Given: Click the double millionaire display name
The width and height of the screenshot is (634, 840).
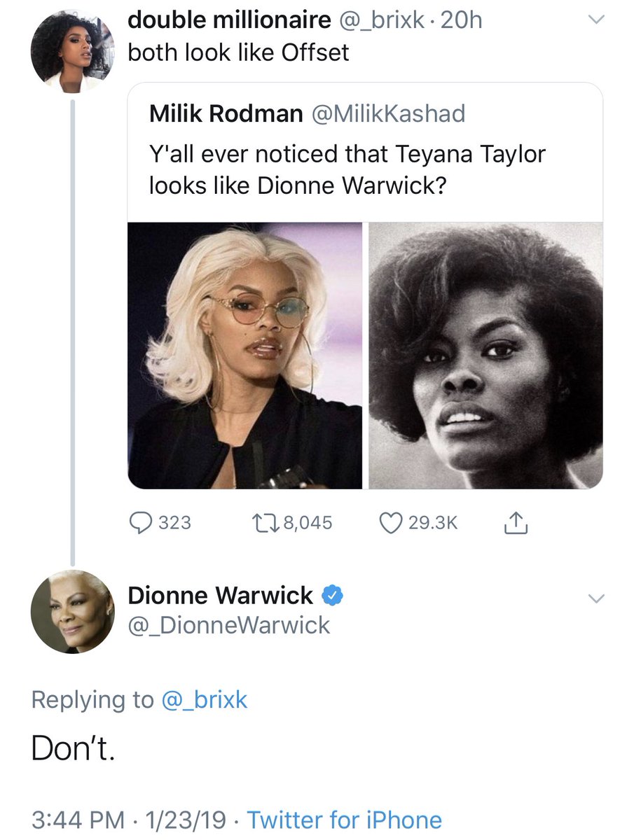Looking at the screenshot, I should (228, 20).
